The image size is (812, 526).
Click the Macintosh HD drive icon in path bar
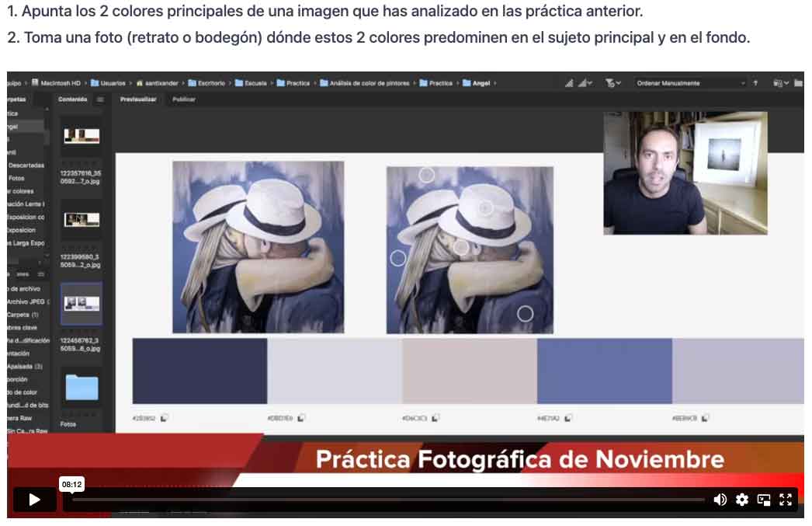tap(35, 83)
